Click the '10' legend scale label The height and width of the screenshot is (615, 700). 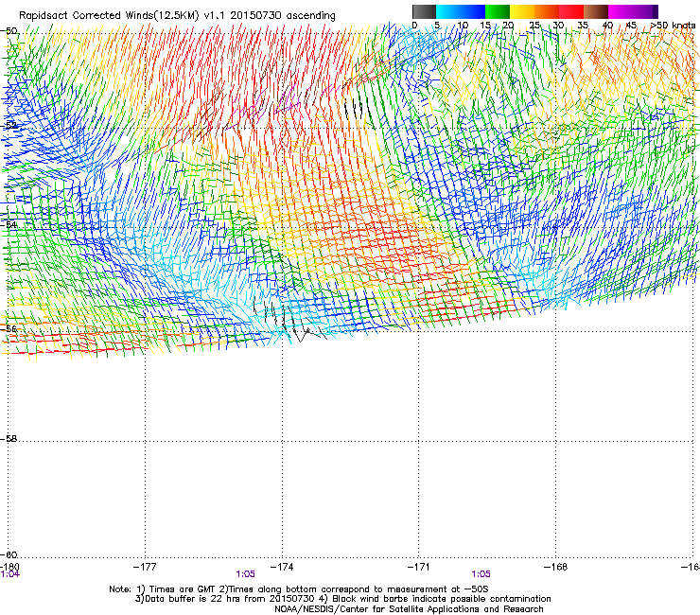[x=463, y=25]
